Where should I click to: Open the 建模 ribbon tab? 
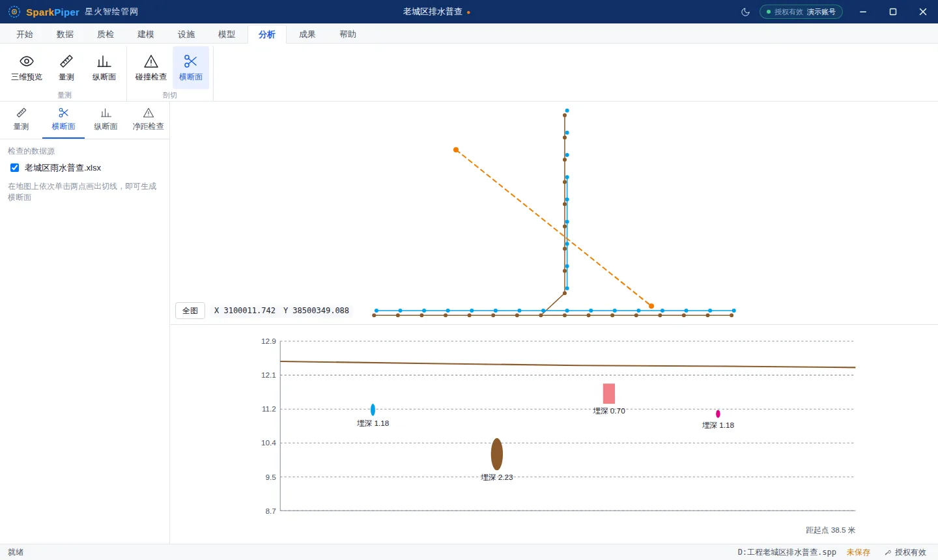click(146, 35)
